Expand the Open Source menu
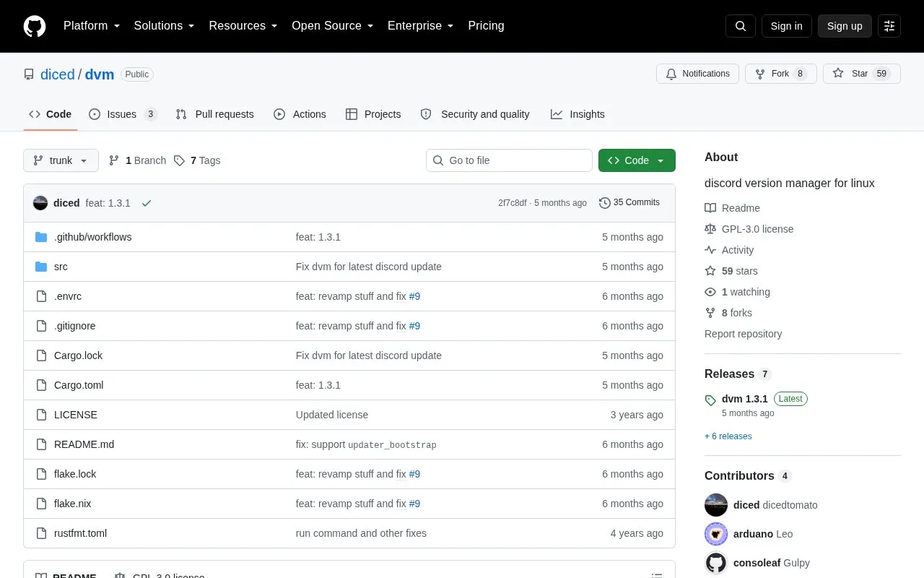924x578 pixels. pyautogui.click(x=333, y=26)
